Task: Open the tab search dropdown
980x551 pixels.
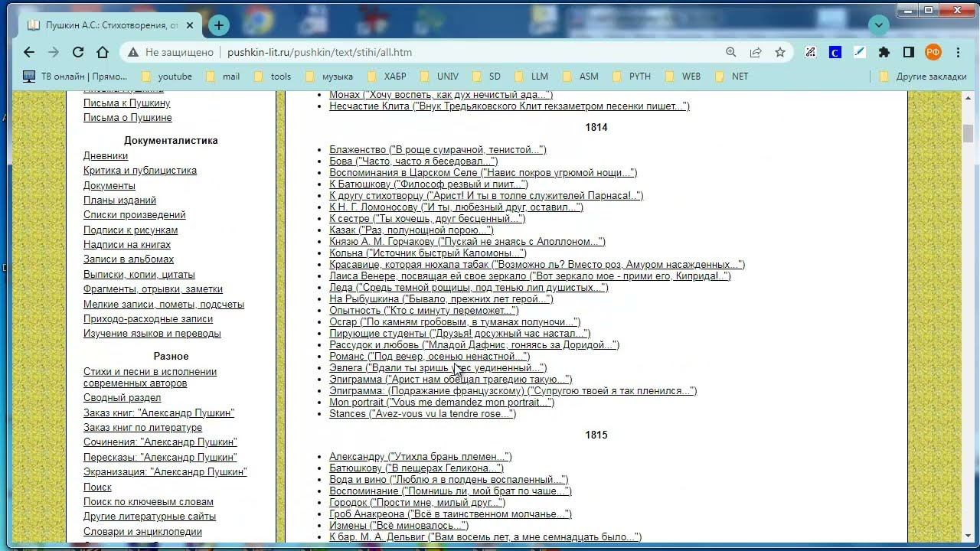Action: 879,25
